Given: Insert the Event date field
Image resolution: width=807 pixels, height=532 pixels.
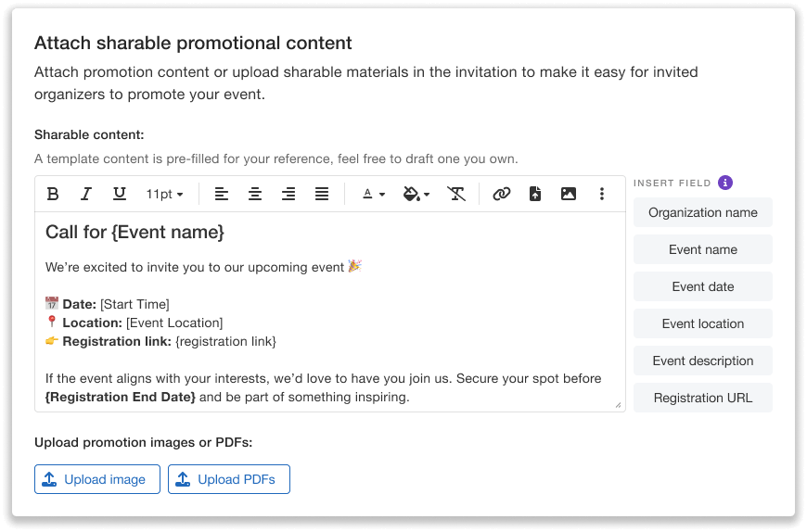Looking at the screenshot, I should pos(702,286).
